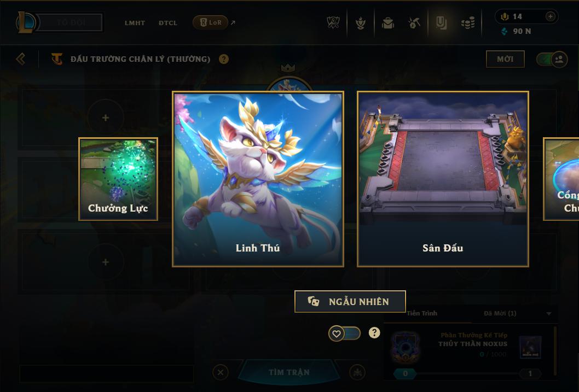This screenshot has width=579, height=392.
Task: Add RP with the plus button
Action: click(550, 16)
